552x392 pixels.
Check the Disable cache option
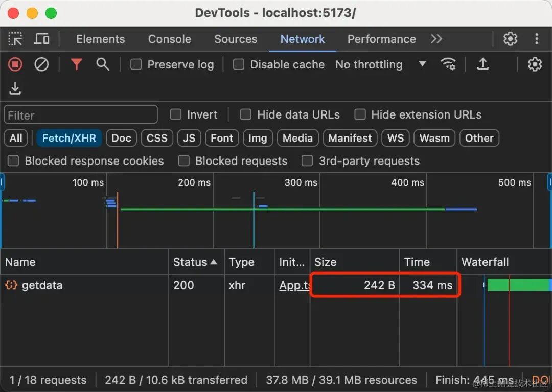click(x=238, y=64)
